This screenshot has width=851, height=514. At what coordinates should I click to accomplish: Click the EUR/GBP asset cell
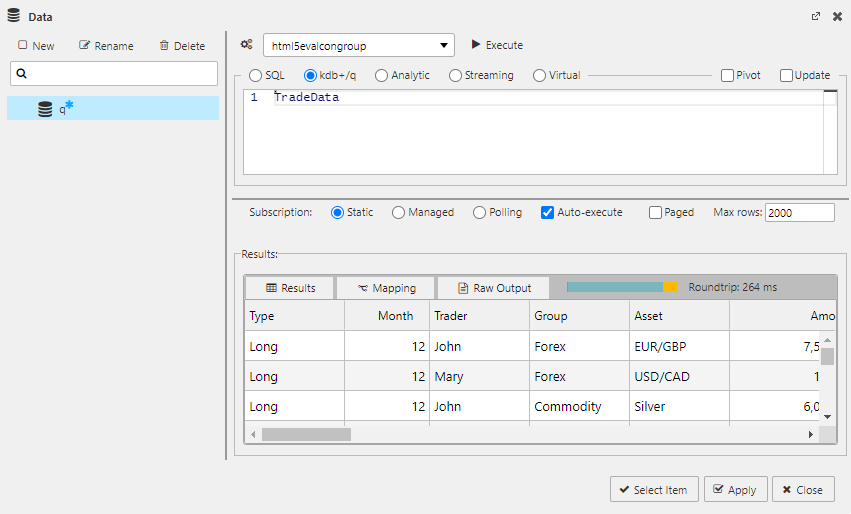679,346
